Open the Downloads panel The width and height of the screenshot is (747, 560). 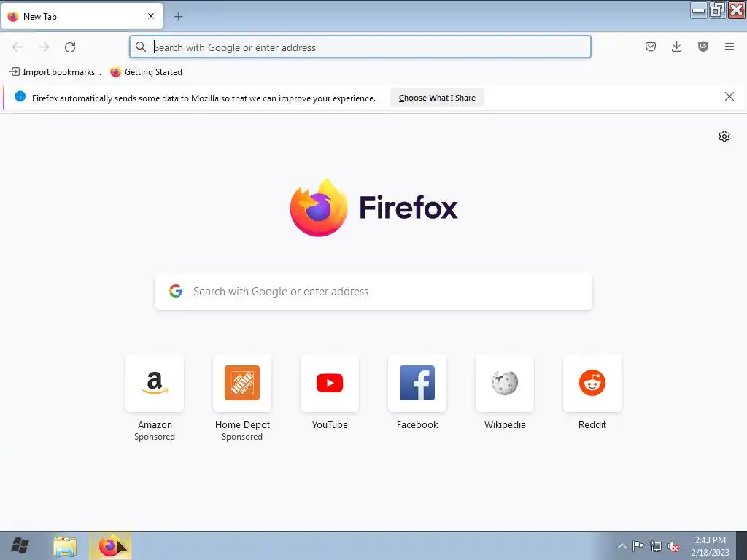pyautogui.click(x=676, y=47)
